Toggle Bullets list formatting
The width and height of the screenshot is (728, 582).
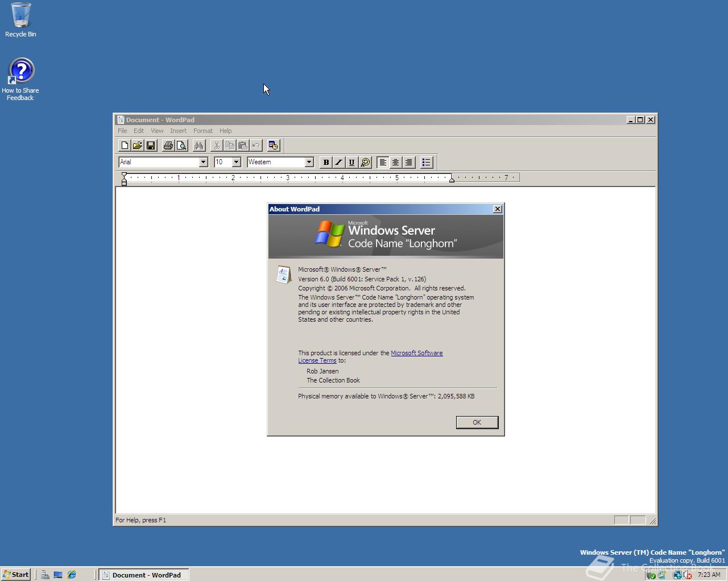point(427,163)
